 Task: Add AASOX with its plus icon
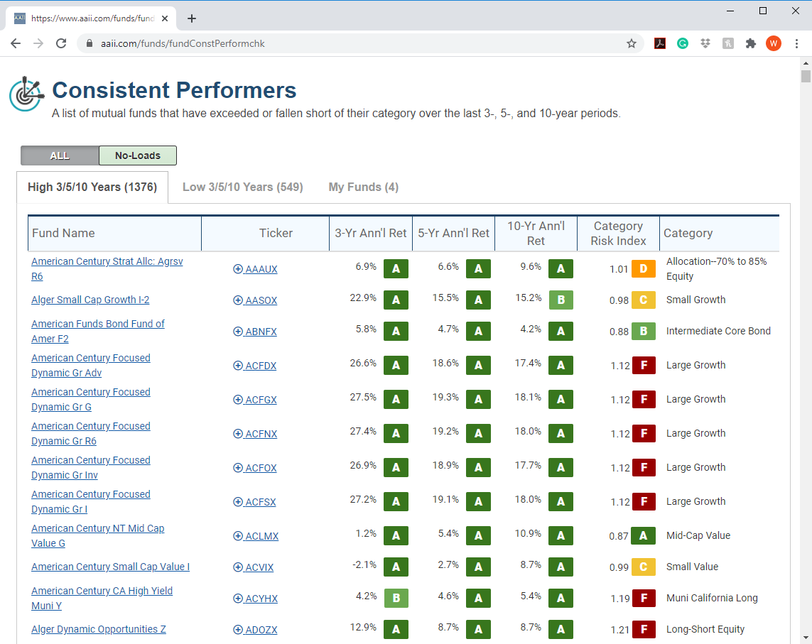tap(238, 300)
